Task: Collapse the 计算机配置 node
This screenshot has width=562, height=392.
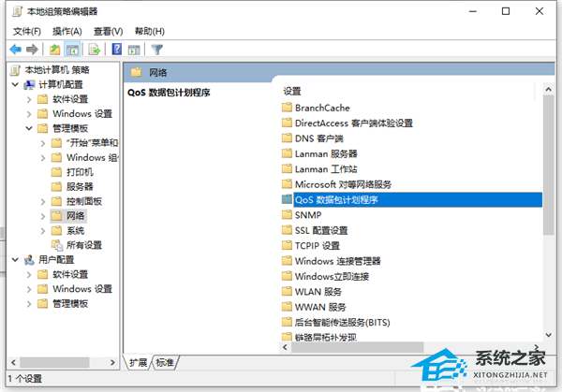Action: (15, 85)
